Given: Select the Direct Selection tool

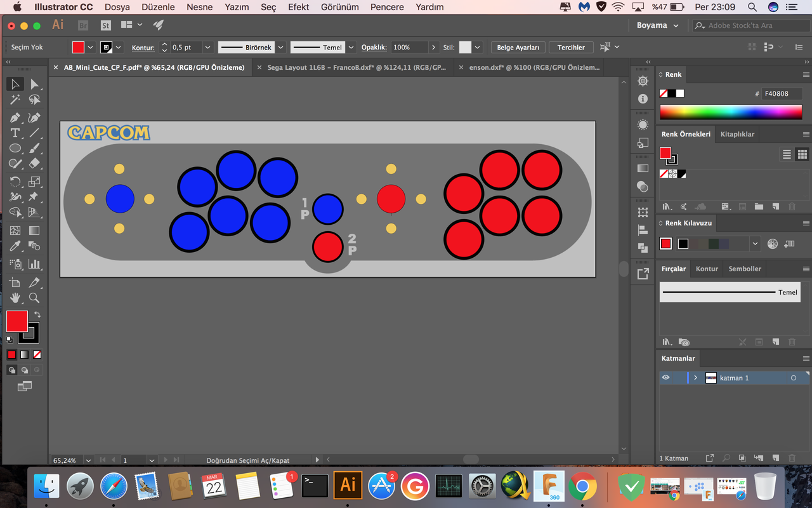Looking at the screenshot, I should tap(34, 84).
